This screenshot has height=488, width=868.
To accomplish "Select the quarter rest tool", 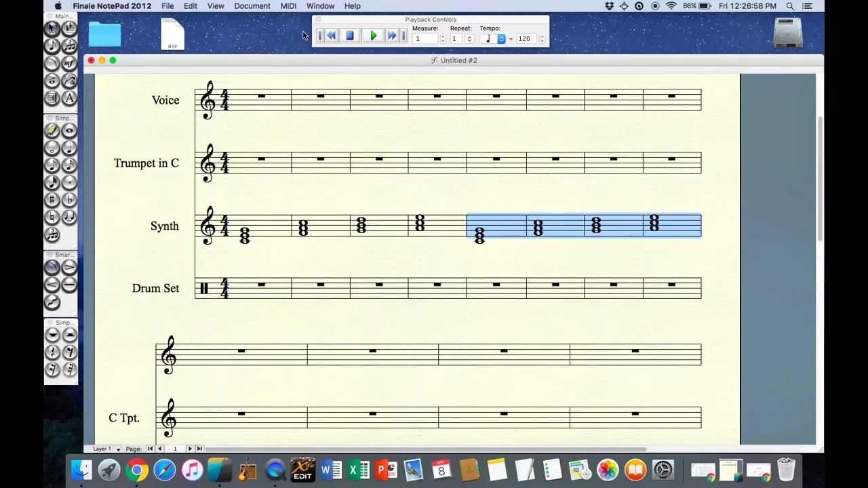I will click(x=52, y=352).
